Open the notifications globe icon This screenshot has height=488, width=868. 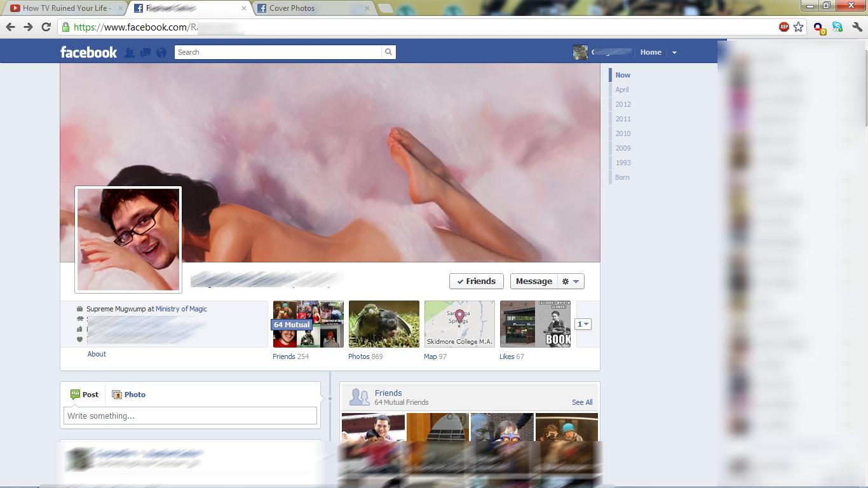point(161,53)
